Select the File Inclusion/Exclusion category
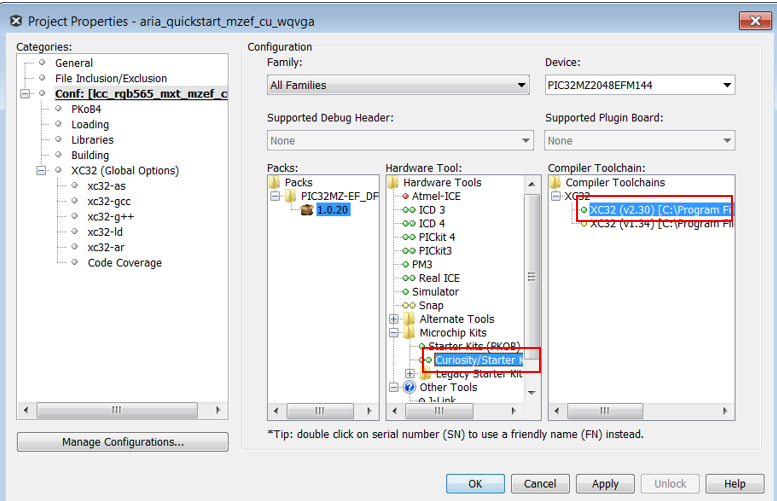The height and width of the screenshot is (501, 777). (111, 78)
